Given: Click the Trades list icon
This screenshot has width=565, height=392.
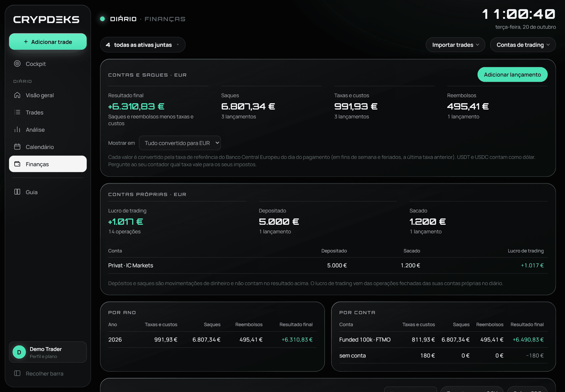Looking at the screenshot, I should pos(17,112).
